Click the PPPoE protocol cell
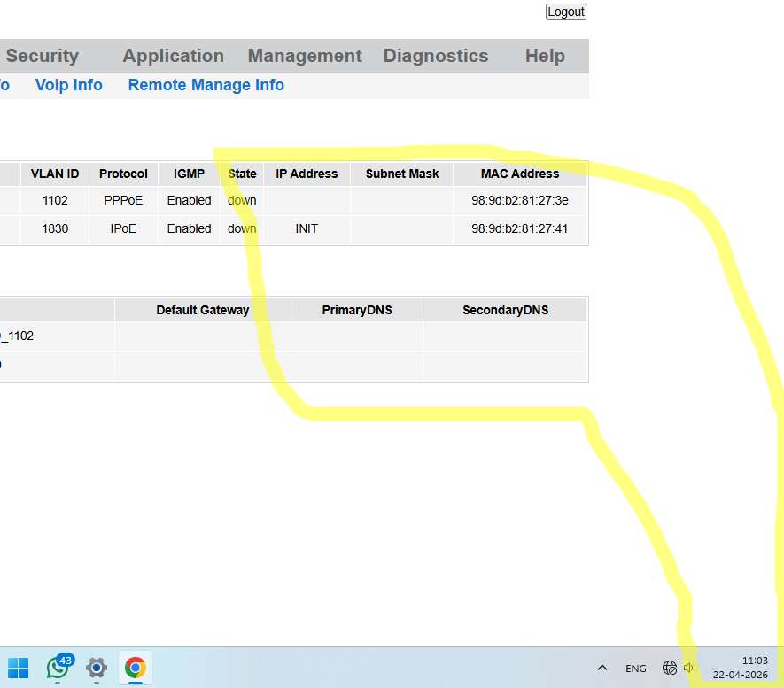Screen dimensions: 784x688 click(x=123, y=200)
